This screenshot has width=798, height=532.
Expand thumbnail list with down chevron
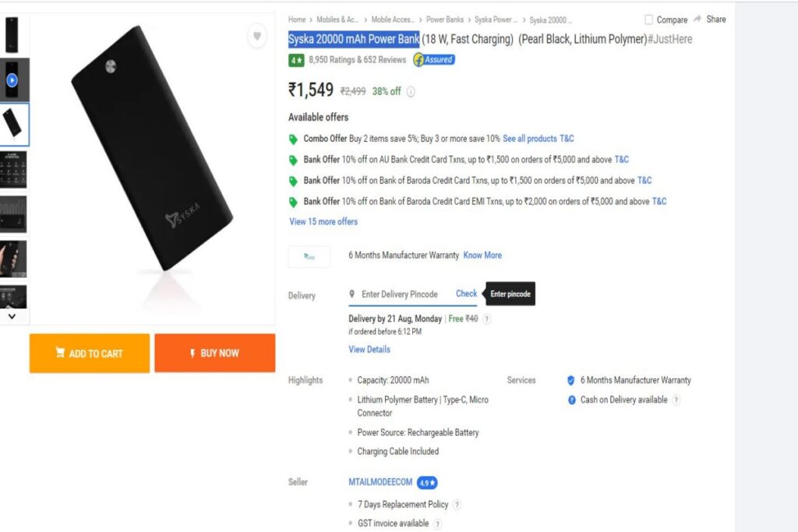12,315
